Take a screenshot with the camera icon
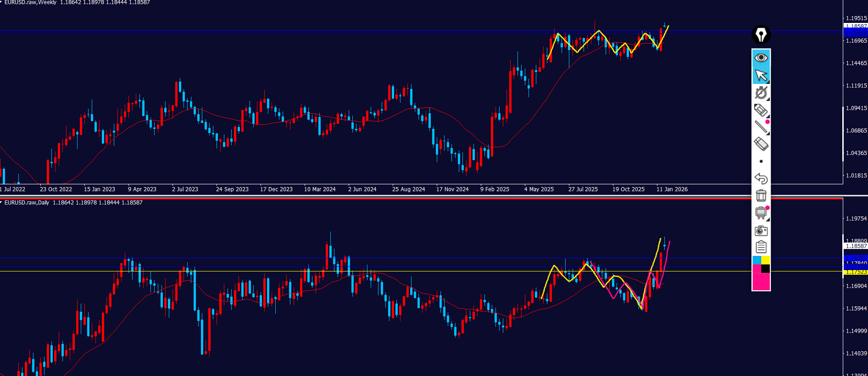 (761, 230)
